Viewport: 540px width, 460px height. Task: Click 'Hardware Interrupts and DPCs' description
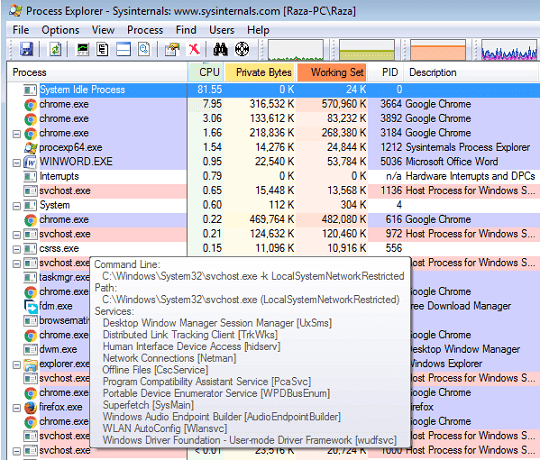pos(470,176)
